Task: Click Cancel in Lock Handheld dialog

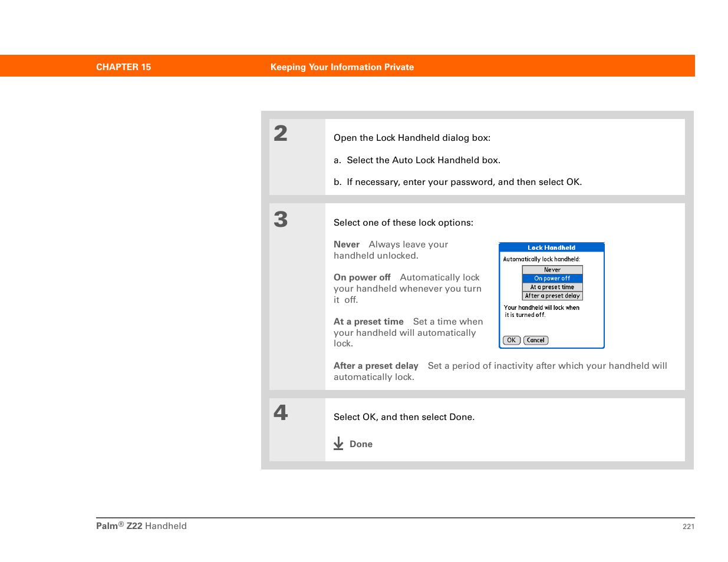Action: pos(536,340)
